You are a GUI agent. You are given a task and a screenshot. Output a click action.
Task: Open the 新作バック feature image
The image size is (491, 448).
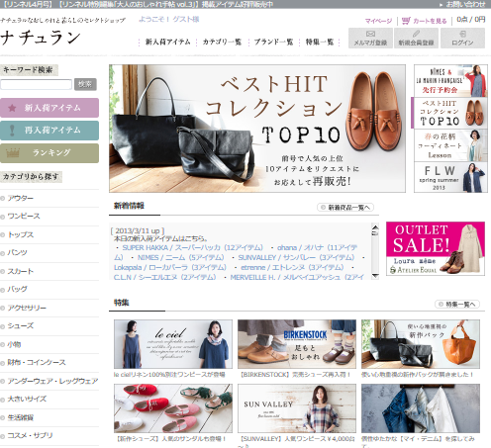pos(421,344)
